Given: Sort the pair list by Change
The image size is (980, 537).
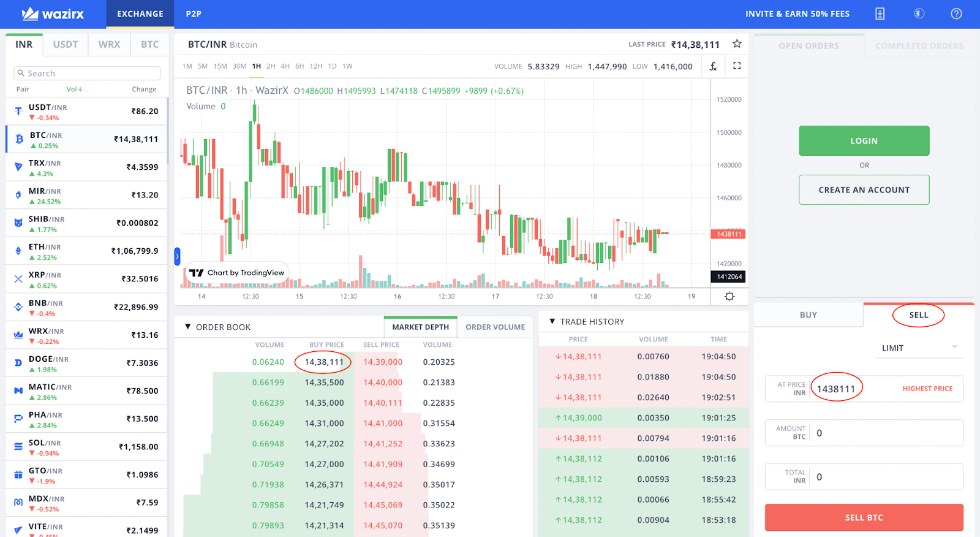Looking at the screenshot, I should coord(144,89).
